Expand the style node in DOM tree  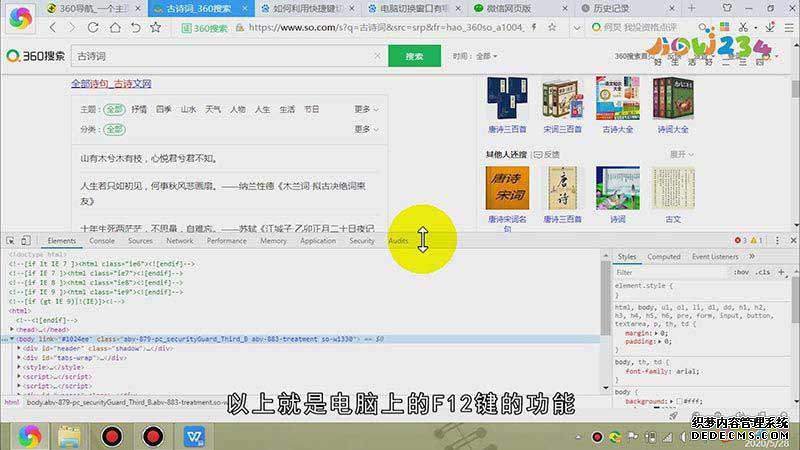[x=19, y=367]
